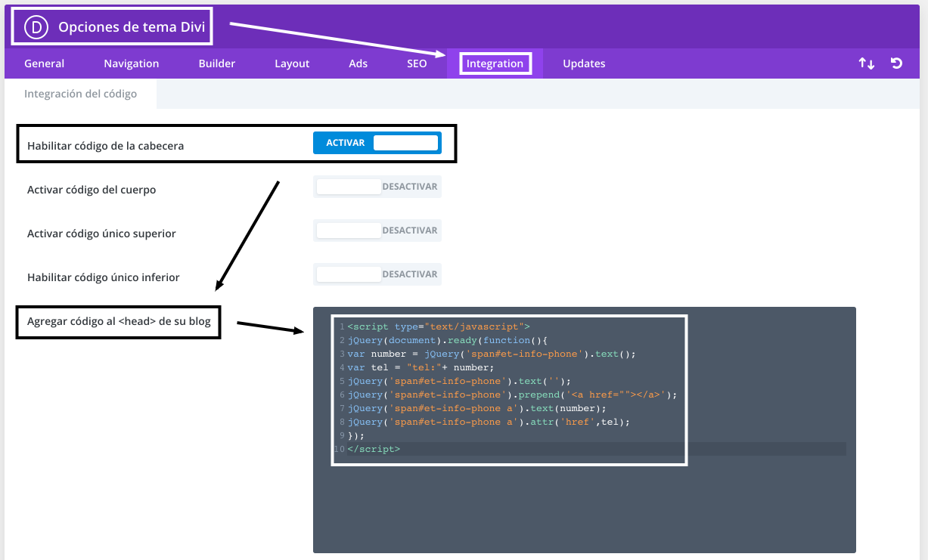Switch to the Navigation tab

(x=131, y=63)
